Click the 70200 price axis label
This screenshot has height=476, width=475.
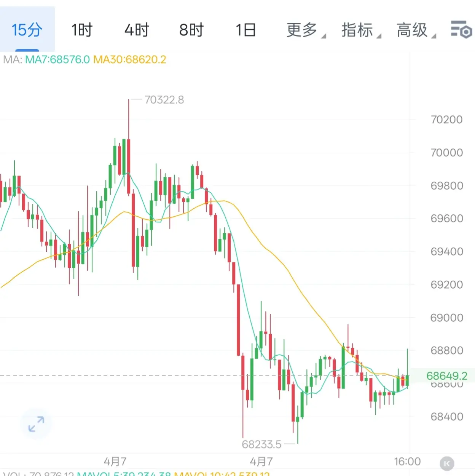(x=446, y=120)
